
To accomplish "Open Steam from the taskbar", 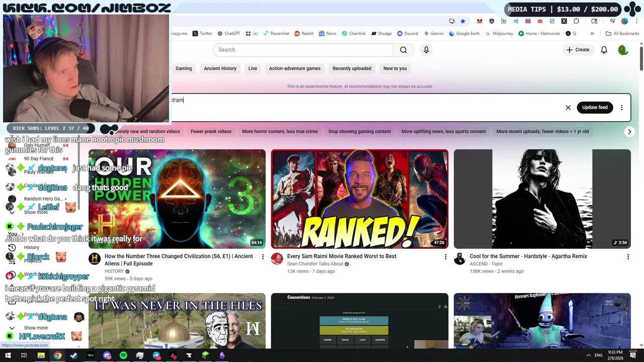I will [74, 355].
